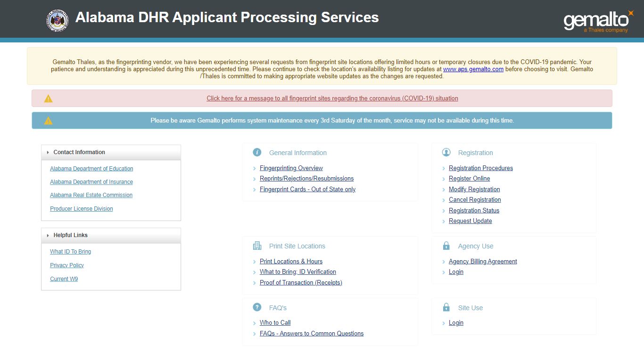The image size is (644, 362).
Task: Open Alabama Real Estate Commission contact
Action: click(91, 195)
